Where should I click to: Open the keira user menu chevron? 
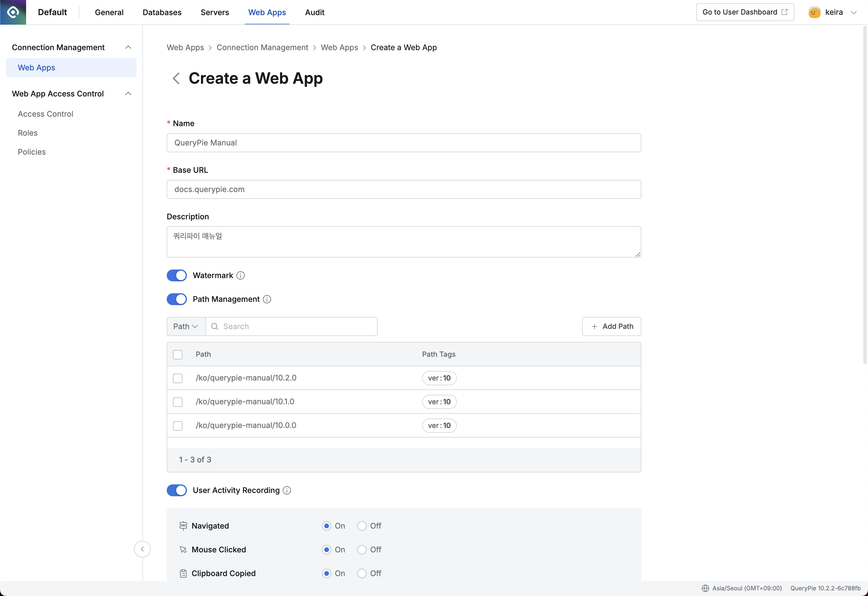(x=853, y=12)
